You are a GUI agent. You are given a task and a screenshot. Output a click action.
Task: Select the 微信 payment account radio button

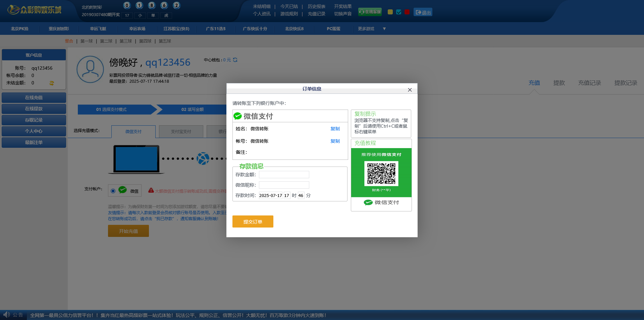[113, 191]
